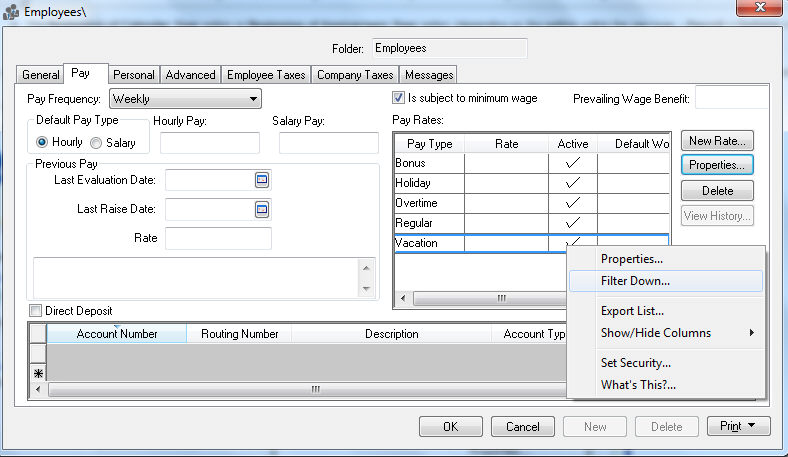
Task: Open the Last Evaluation Date calendar picker
Action: click(x=263, y=180)
